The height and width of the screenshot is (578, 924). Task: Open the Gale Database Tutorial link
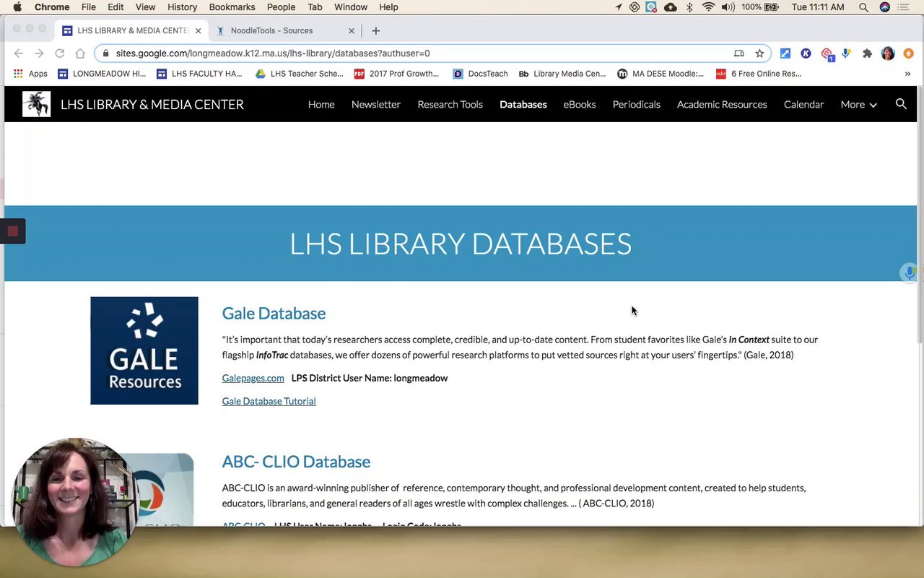[x=269, y=401]
